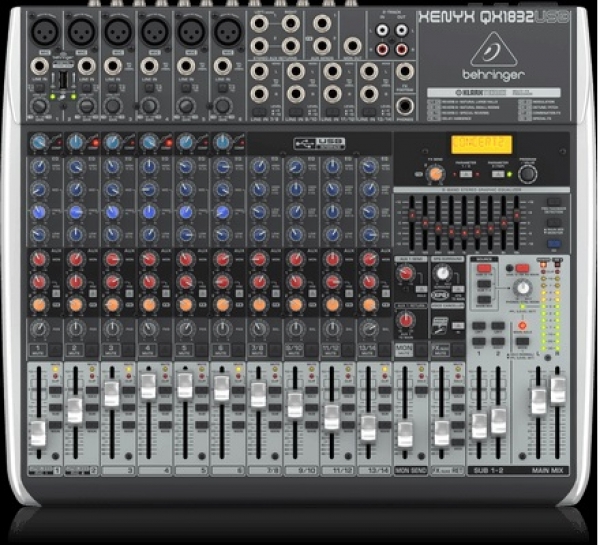Toggle graphic EQ main mix/monitor switch

(x=554, y=222)
